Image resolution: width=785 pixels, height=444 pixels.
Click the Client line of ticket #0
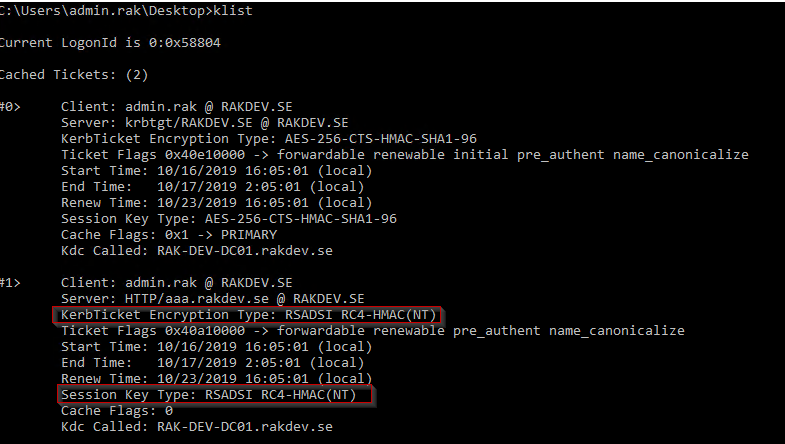point(174,106)
